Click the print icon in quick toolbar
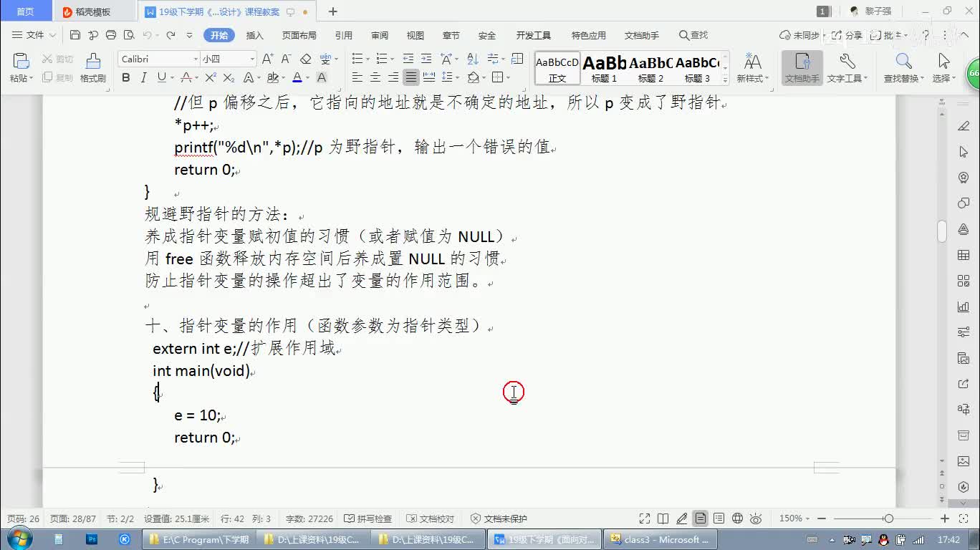Screen dimensions: 980x550 111,35
